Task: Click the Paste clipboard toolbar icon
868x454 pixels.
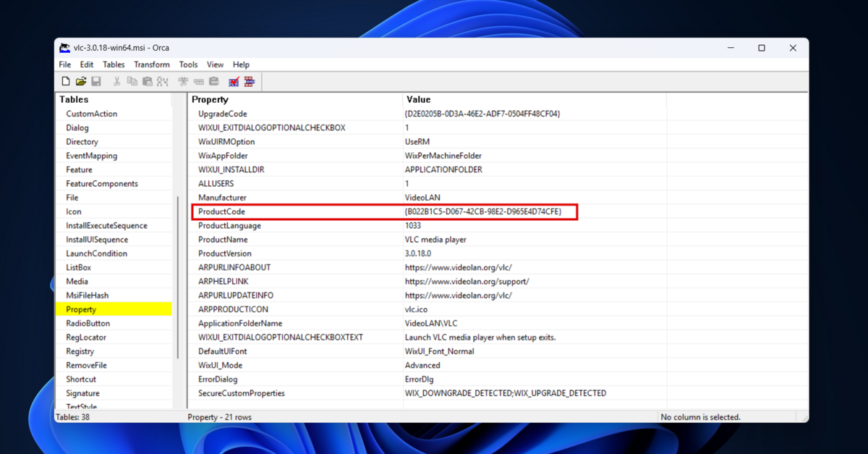Action: (x=147, y=82)
